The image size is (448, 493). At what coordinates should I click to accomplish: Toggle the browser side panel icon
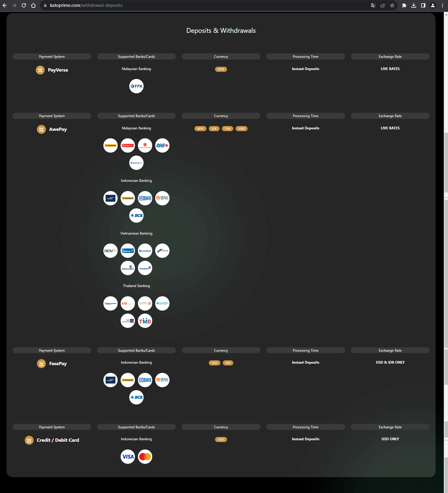pyautogui.click(x=423, y=5)
